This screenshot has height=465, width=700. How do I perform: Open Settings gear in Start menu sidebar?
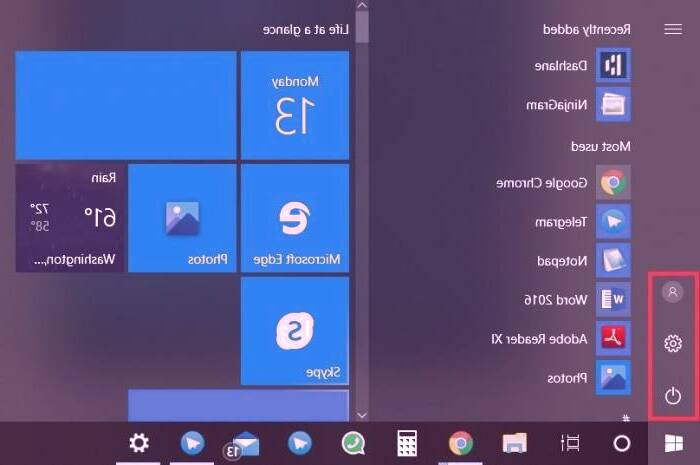[x=673, y=344]
